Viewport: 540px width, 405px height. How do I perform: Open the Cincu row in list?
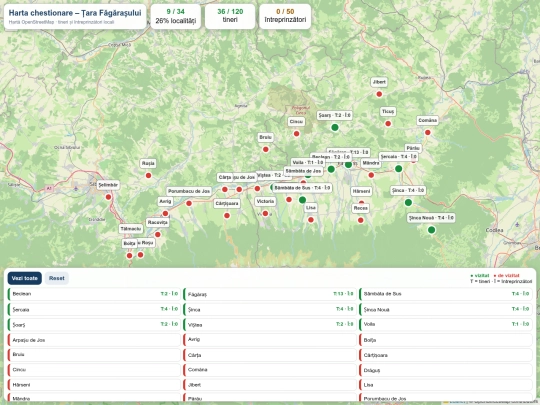[94, 370]
